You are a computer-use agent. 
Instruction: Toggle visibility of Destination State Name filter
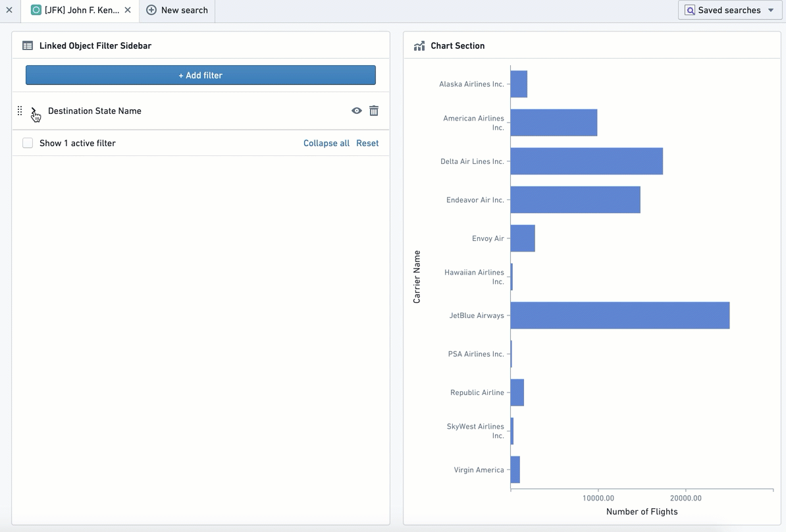tap(356, 111)
